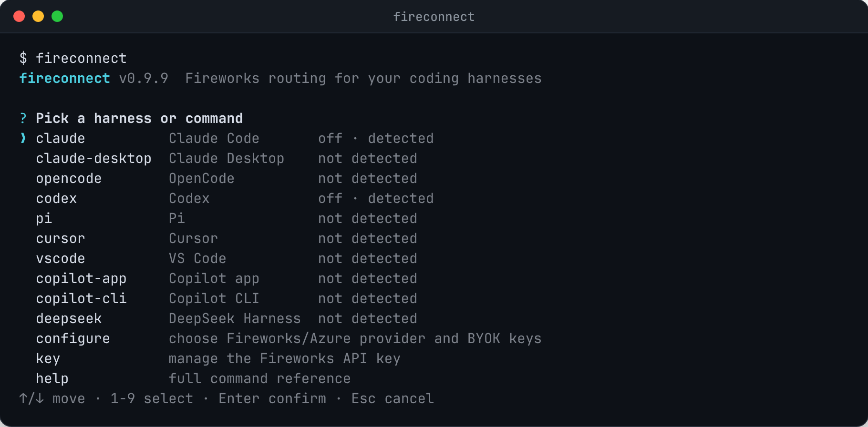Click the 'Copilot app' description text
Screen dimensions: 868x427
[x=214, y=278]
